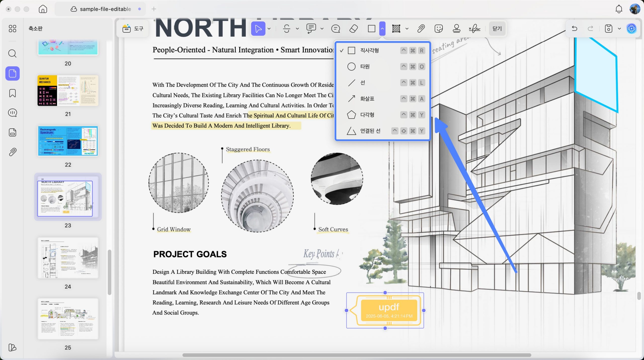Select the text comment tool
644x360 pixels.
click(x=311, y=29)
